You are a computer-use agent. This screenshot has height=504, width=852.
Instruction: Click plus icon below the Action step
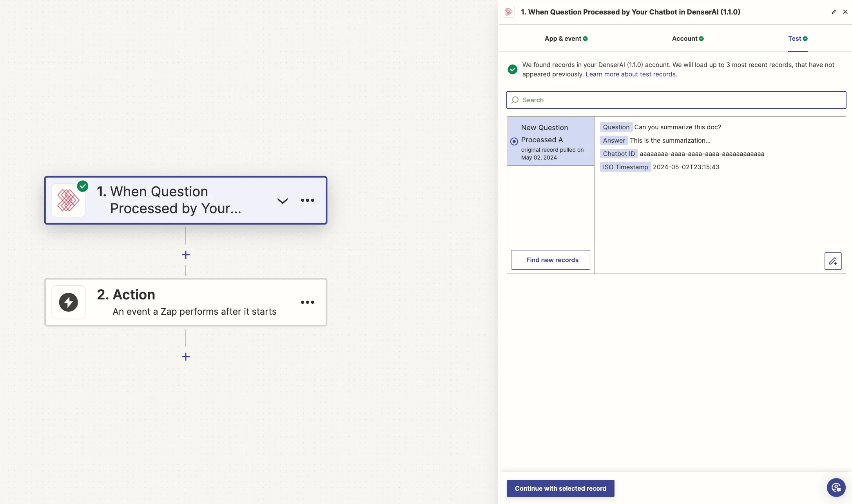click(186, 357)
